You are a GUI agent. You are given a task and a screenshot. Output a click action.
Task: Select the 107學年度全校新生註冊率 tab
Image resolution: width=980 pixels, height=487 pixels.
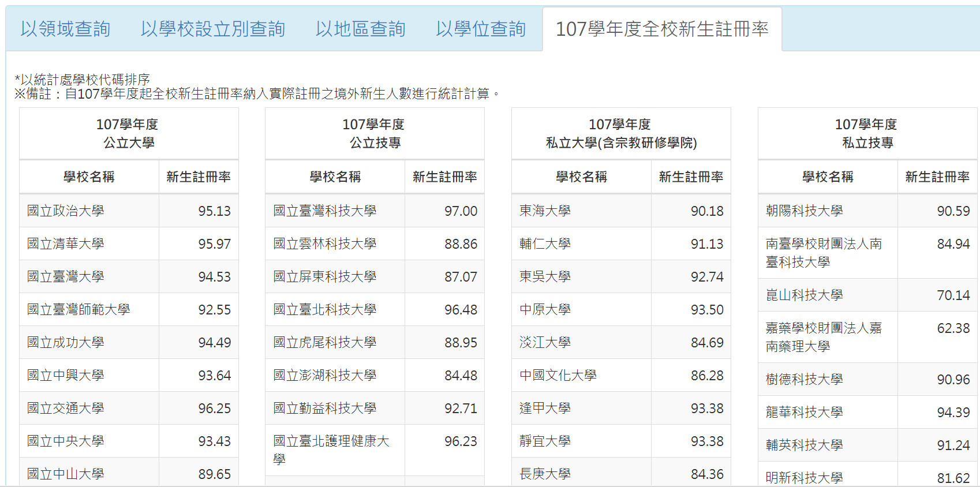point(662,29)
